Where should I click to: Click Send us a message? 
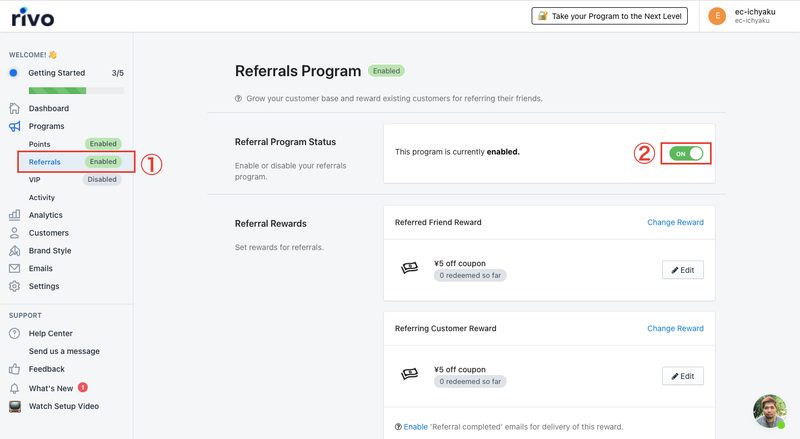64,351
